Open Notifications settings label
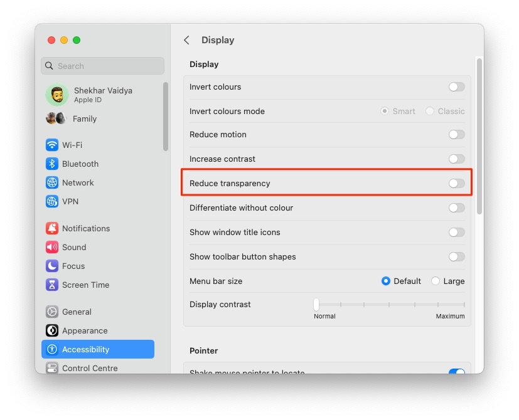This screenshot has height=420, width=519. 86,228
